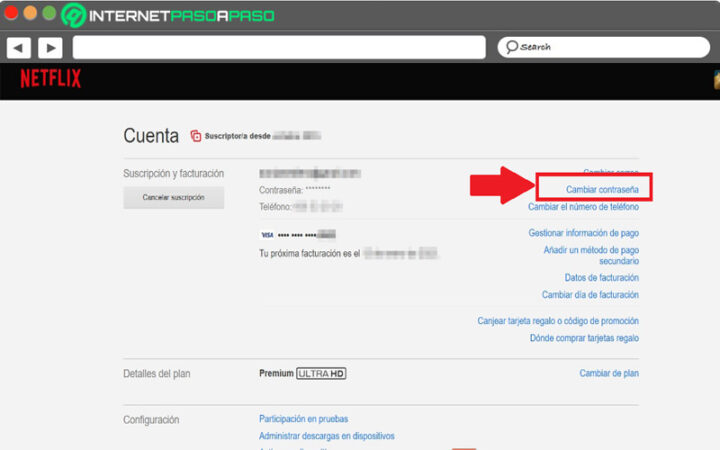Screen dimensions: 720x450
Task: Click the browser forward arrow button
Action: coord(51,48)
